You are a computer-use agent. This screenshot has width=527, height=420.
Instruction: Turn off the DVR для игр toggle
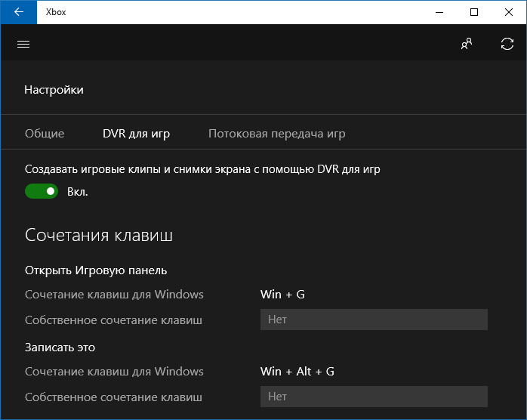click(x=42, y=191)
